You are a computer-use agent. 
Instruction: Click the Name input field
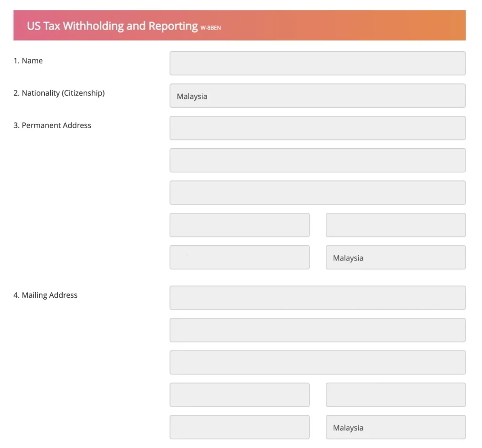(x=317, y=64)
